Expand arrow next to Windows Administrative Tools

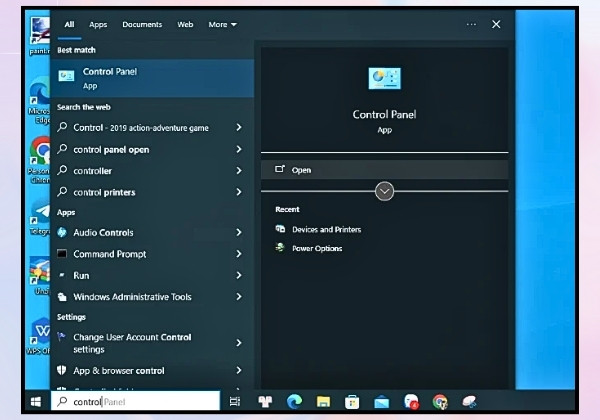tap(239, 297)
